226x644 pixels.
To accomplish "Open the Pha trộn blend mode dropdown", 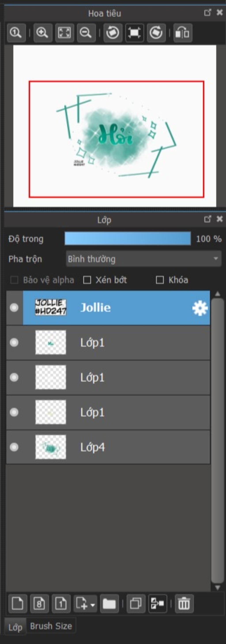I will click(143, 259).
